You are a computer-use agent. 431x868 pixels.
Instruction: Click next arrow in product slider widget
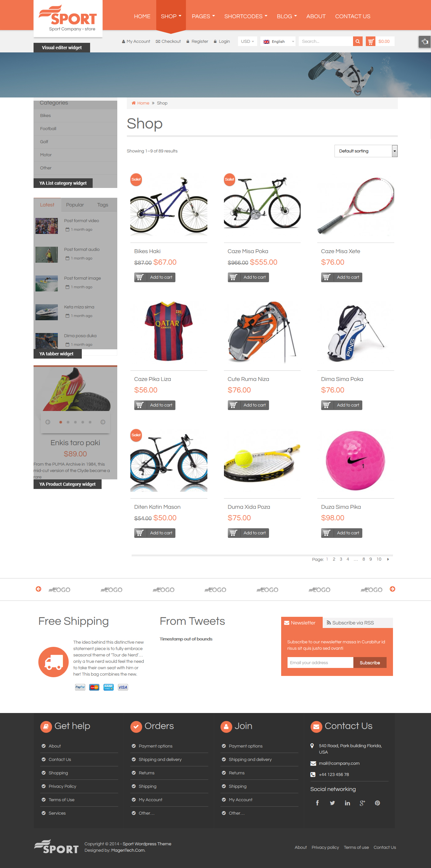click(103, 422)
